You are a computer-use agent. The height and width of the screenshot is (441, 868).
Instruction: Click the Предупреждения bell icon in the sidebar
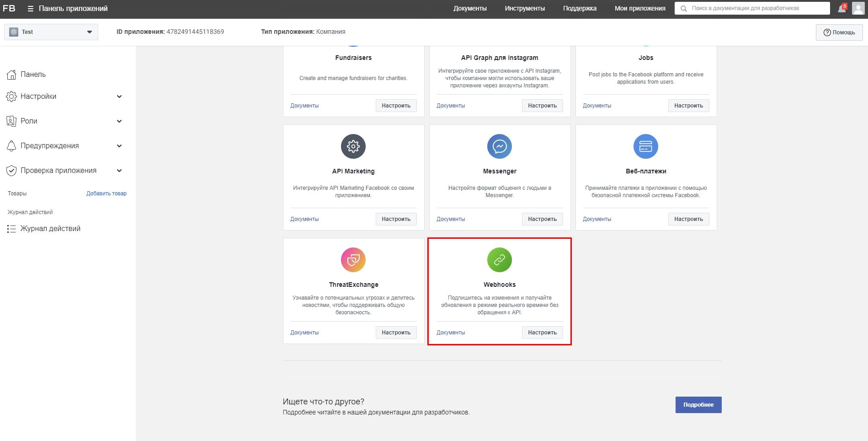(x=11, y=146)
